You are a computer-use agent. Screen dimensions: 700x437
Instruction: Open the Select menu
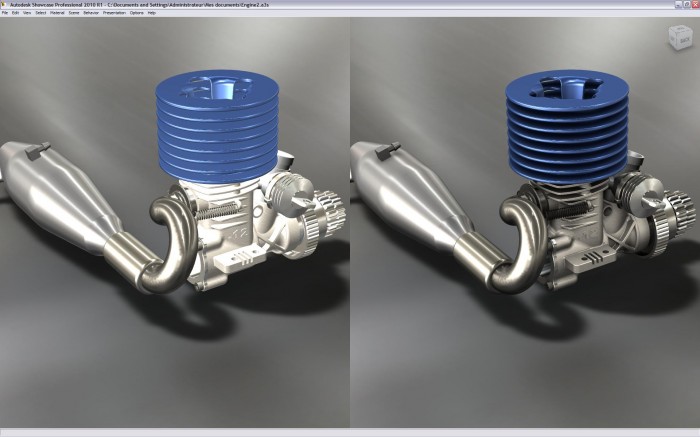41,13
